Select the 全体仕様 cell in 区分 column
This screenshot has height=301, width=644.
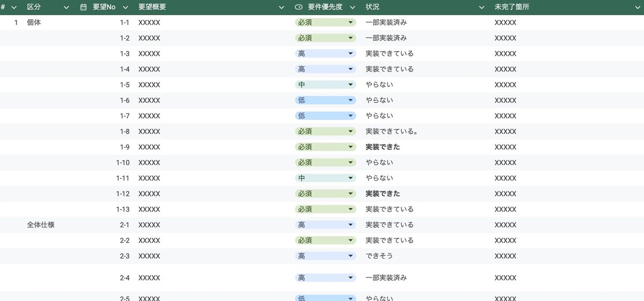click(41, 225)
